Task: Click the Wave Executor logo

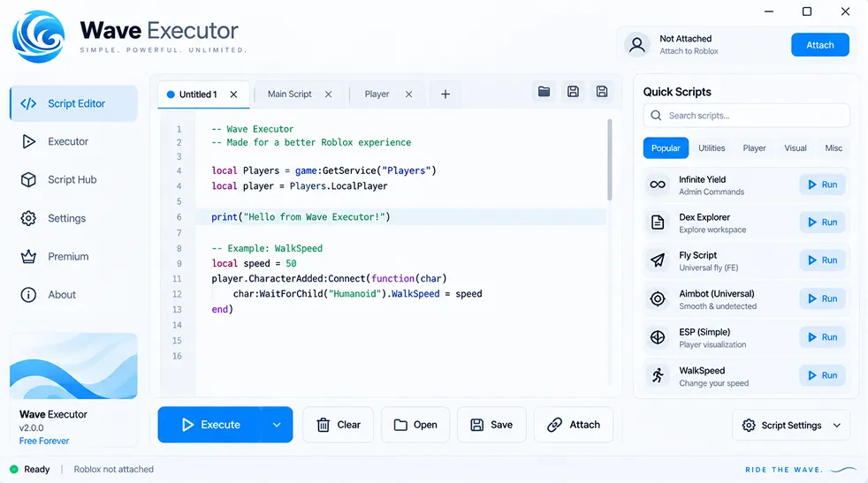Action: (x=38, y=36)
